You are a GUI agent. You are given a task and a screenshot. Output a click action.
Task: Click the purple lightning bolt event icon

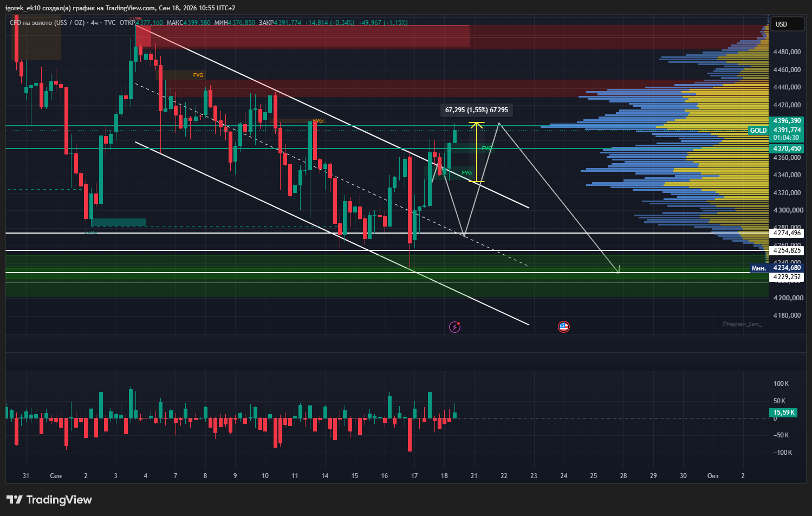coord(455,327)
